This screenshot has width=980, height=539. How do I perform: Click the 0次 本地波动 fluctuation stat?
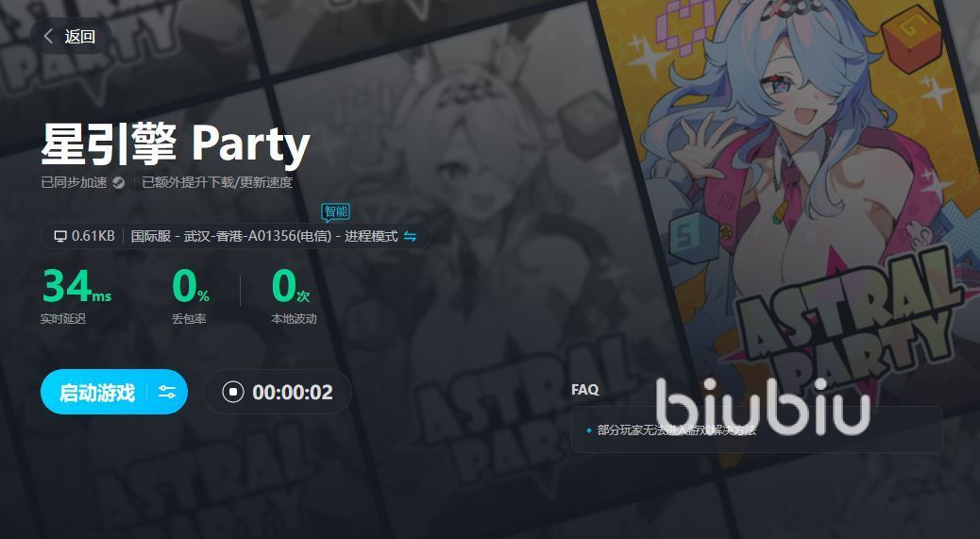pos(293,295)
